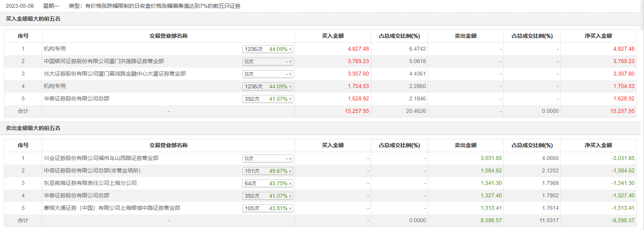Viewport: 644px width, 230px height.
Task: Open 中国银河证券厦门洪莲路证券营业部 link
Action: (104, 61)
